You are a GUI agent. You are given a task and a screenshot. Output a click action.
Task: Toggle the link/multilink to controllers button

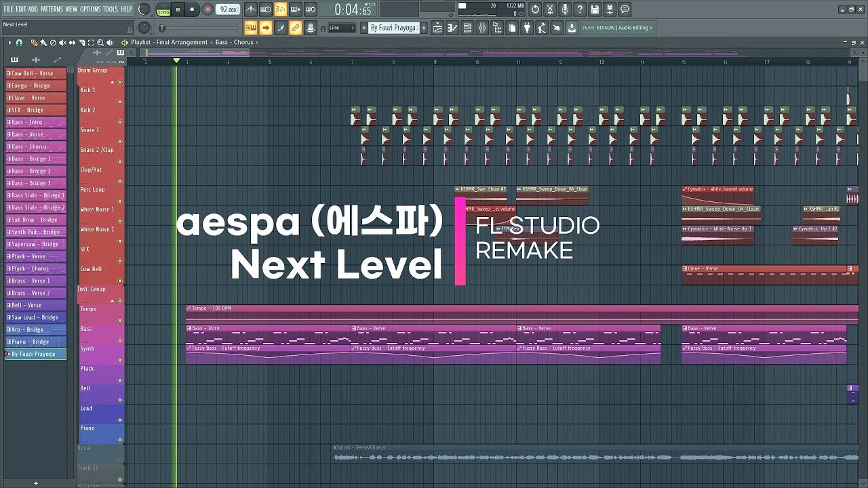click(x=295, y=28)
